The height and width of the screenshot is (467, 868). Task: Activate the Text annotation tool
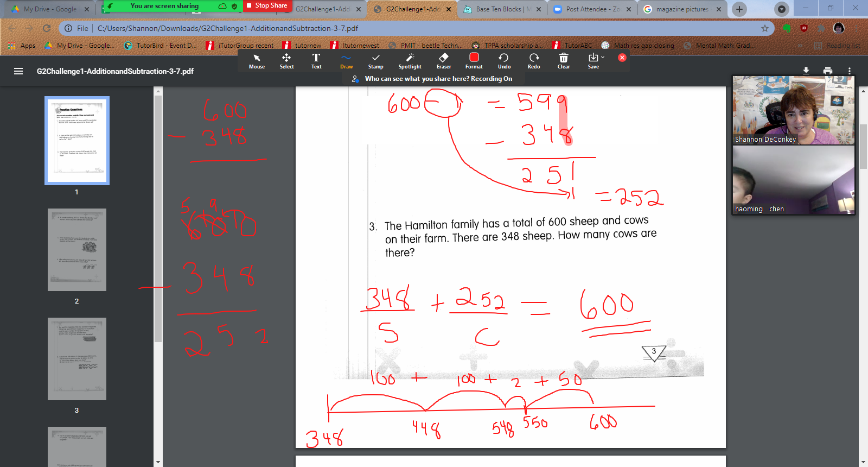coord(316,61)
